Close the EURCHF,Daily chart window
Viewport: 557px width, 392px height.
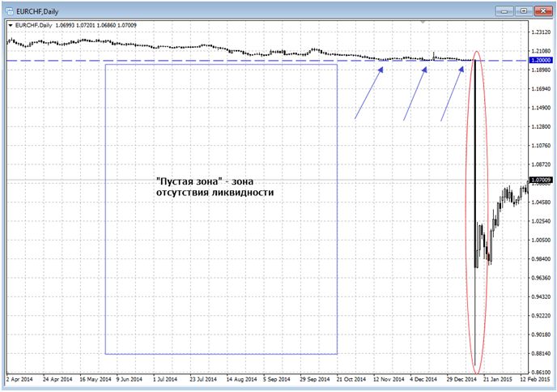[x=542, y=10]
